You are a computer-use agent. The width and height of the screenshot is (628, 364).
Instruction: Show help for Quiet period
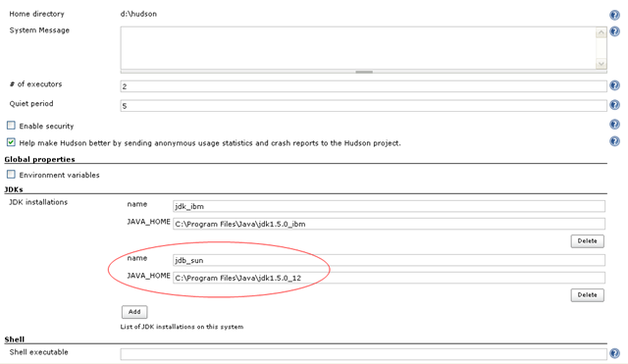tap(614, 105)
